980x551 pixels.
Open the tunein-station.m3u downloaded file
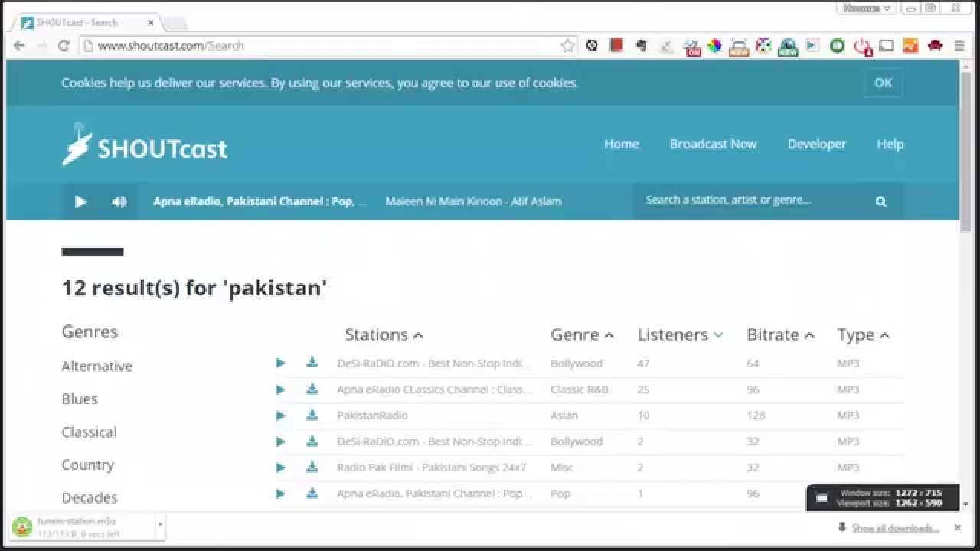(x=82, y=527)
